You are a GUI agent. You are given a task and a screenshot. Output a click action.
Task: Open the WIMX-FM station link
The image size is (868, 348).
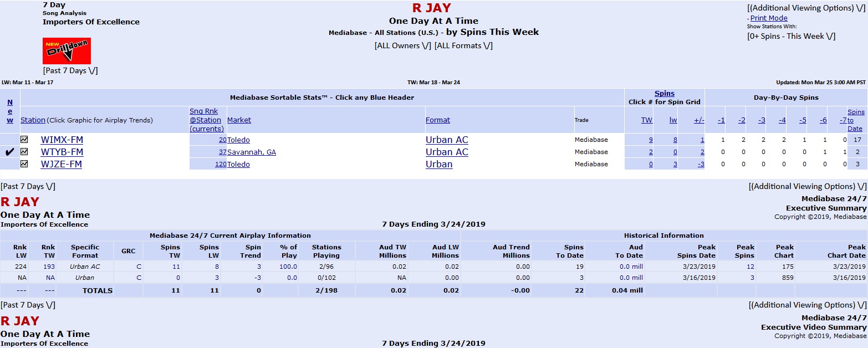click(62, 140)
